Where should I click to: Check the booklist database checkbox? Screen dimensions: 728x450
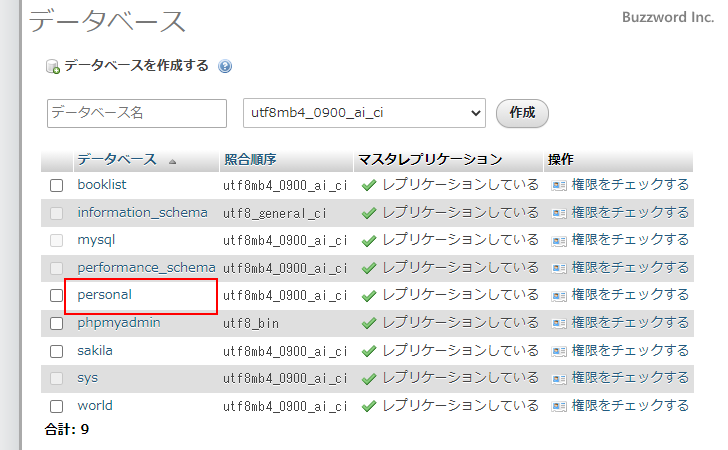[x=57, y=186]
